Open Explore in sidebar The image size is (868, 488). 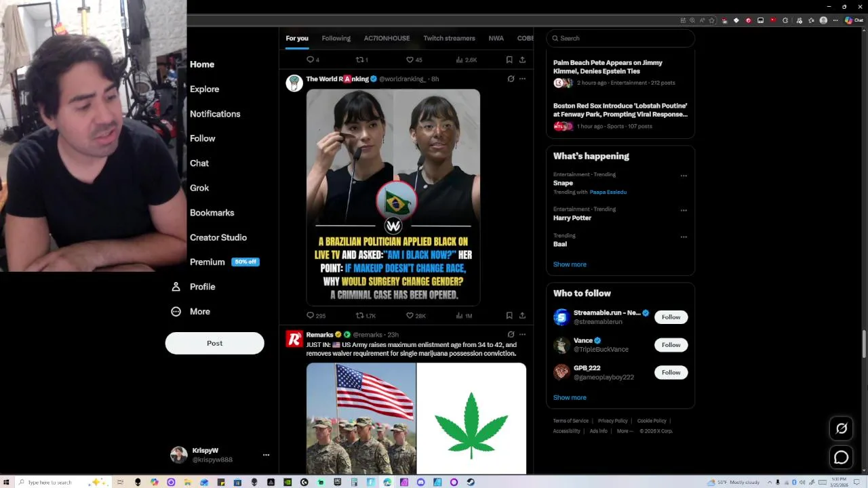coord(204,89)
